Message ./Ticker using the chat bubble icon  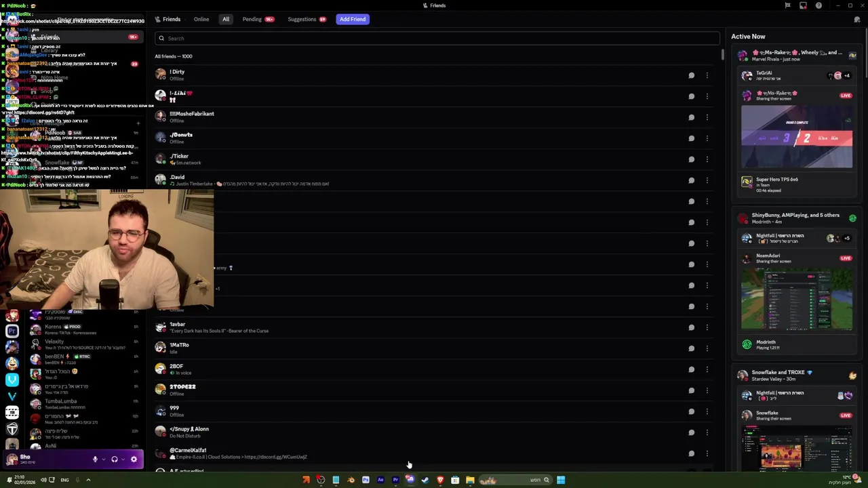click(x=691, y=159)
